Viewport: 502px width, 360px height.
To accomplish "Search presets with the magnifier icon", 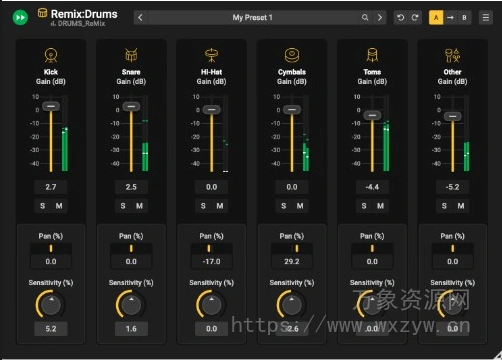I will point(365,17).
